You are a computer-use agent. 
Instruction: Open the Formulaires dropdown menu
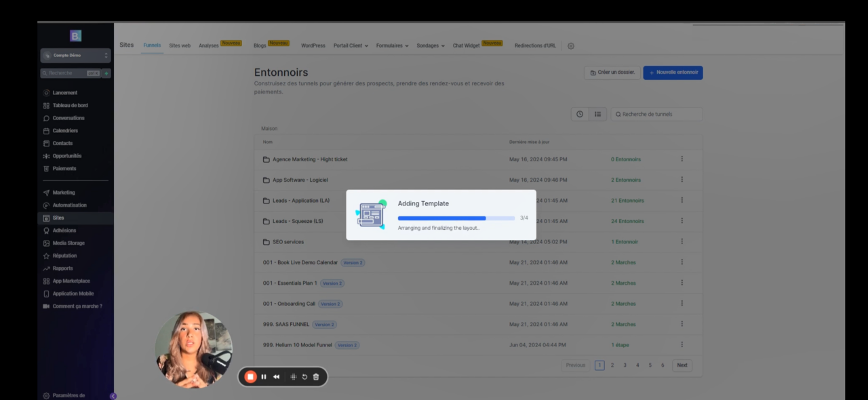[x=391, y=45]
